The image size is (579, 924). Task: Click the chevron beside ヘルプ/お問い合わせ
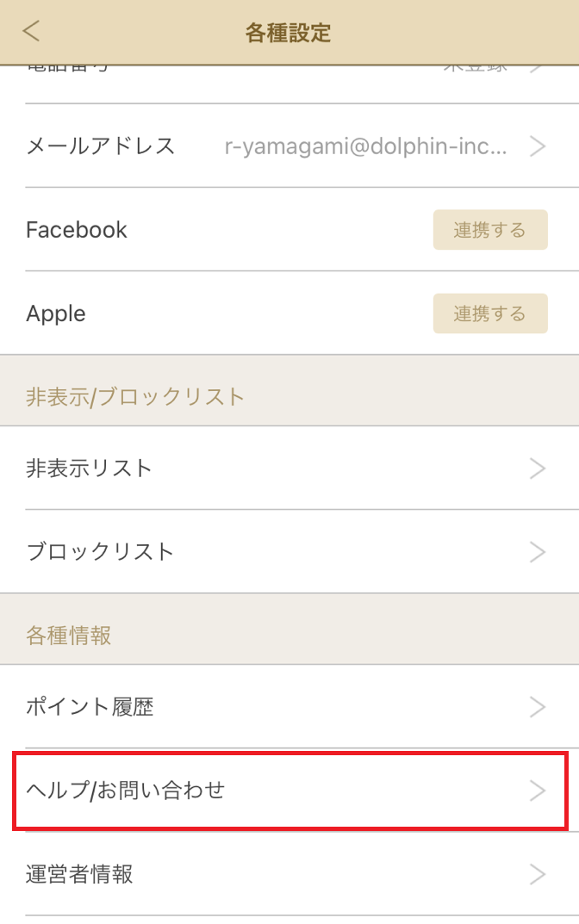pyautogui.click(x=537, y=791)
